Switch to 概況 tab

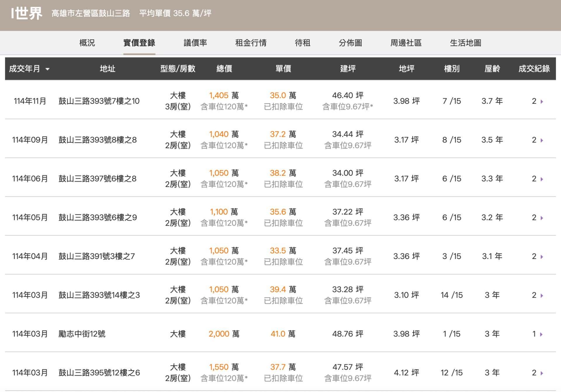click(x=87, y=43)
